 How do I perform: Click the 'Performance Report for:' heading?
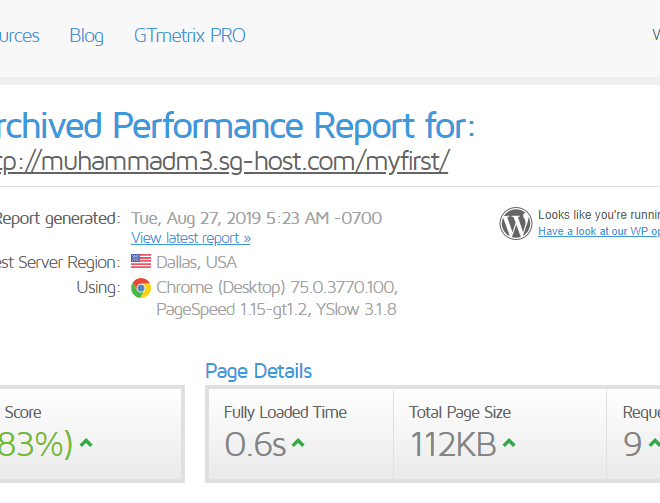[294, 125]
